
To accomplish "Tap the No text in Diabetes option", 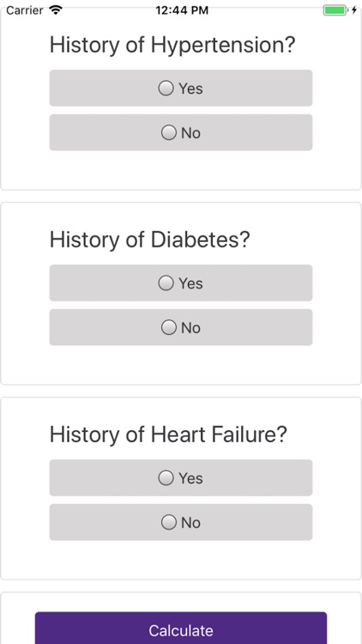I will [x=190, y=328].
